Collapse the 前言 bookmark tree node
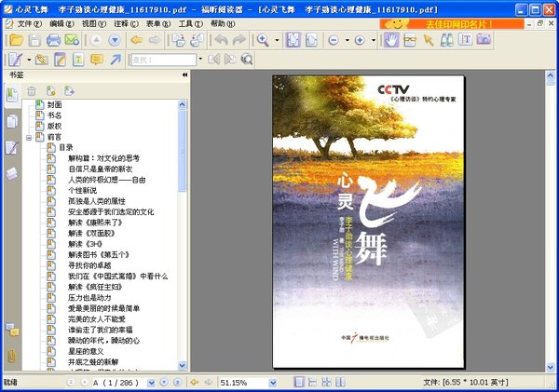 pos(29,138)
